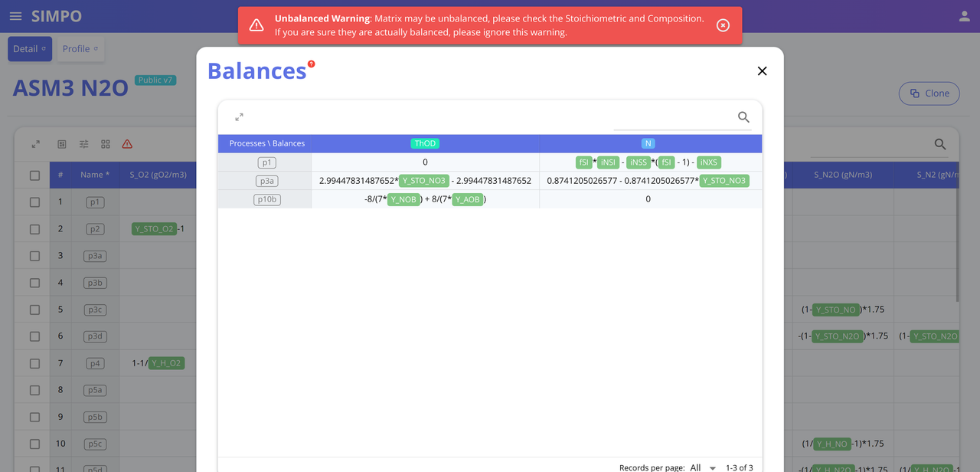Viewport: 980px width, 472px height.
Task: Close the Balances dialog
Action: tap(762, 70)
